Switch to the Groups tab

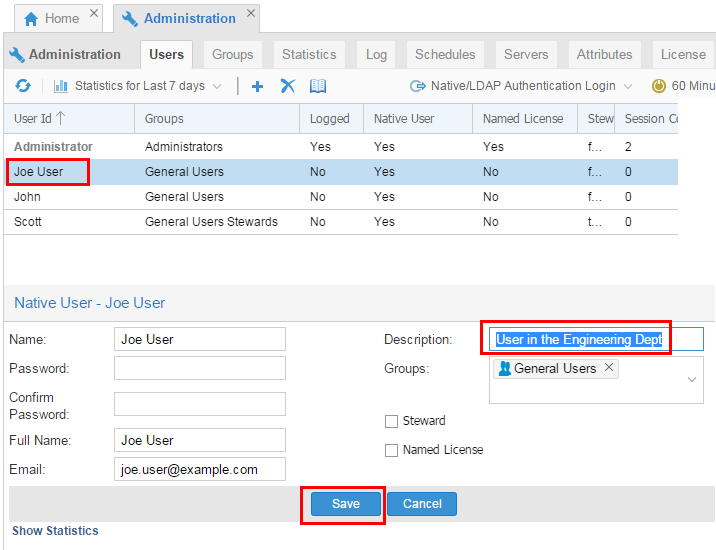[232, 54]
